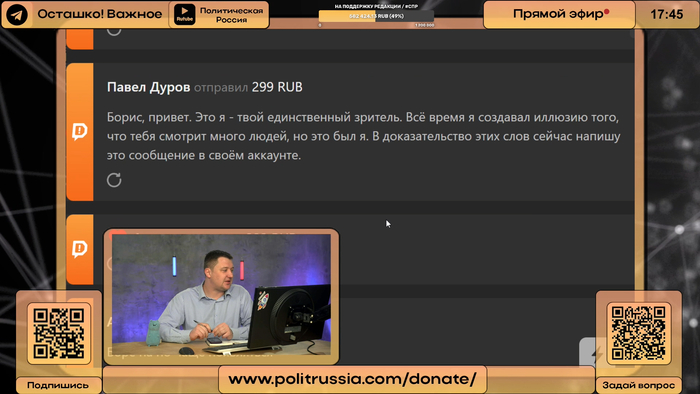
Task: Click the subscribe QR code on the left
Action: click(x=59, y=333)
